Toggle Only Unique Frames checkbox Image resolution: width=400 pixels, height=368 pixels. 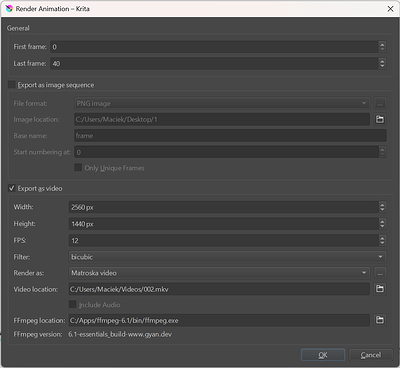[x=78, y=167]
